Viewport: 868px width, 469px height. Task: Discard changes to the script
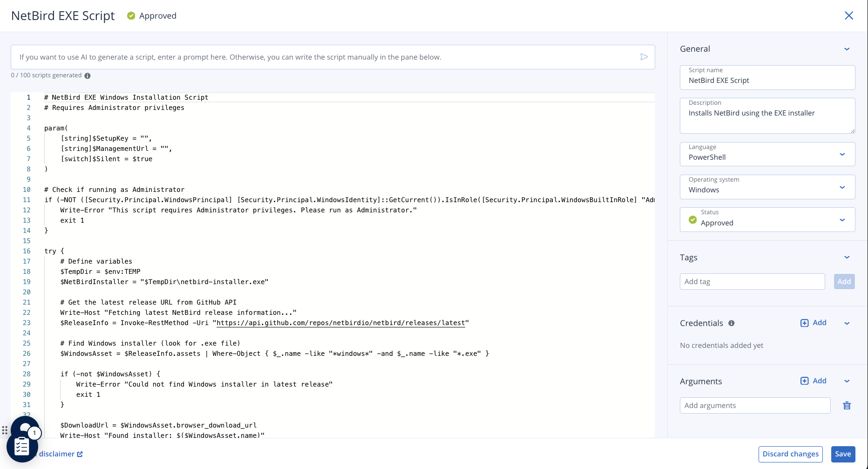[x=790, y=454]
